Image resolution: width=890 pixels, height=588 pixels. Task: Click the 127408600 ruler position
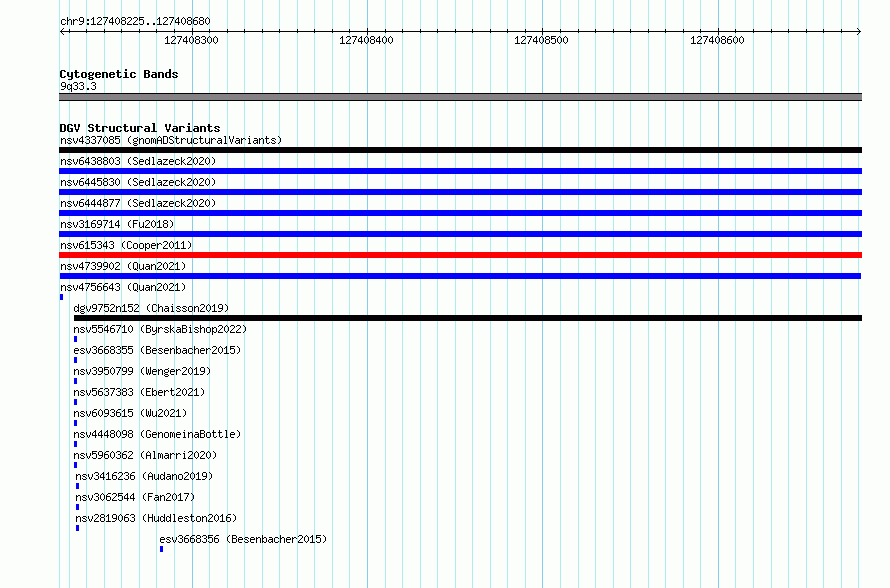coord(717,40)
